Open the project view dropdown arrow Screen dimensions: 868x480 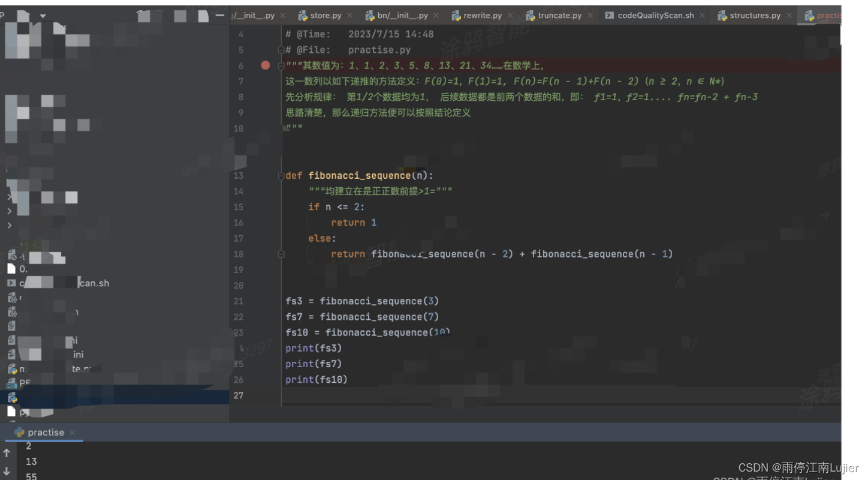[x=43, y=16]
